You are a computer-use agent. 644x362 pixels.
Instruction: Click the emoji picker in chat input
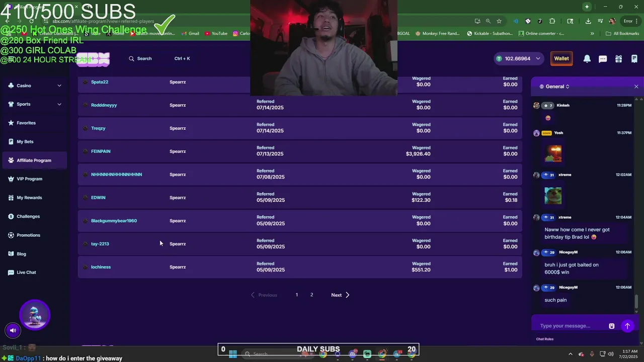point(611,326)
